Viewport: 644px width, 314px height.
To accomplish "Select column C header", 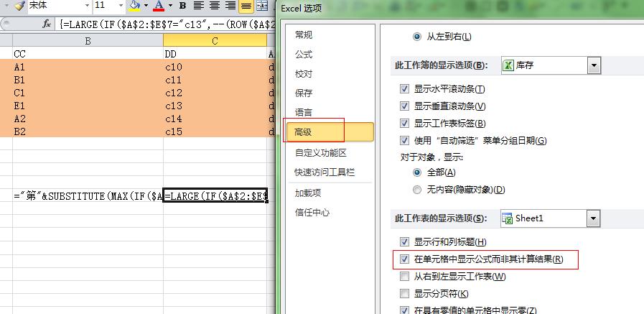I will [215, 41].
